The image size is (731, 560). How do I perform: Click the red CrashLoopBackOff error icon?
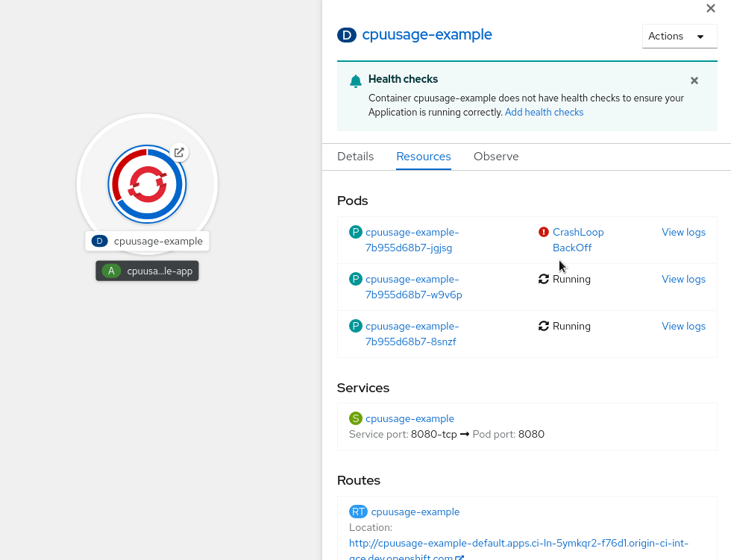pyautogui.click(x=543, y=233)
